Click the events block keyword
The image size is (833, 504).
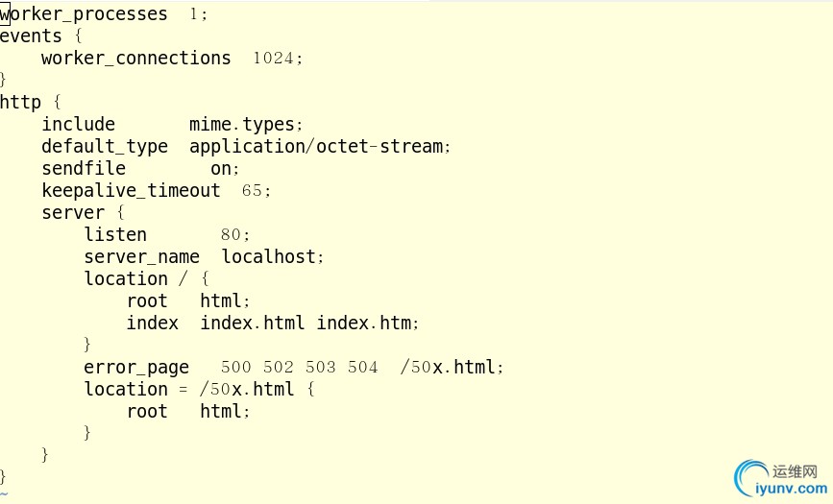click(31, 36)
